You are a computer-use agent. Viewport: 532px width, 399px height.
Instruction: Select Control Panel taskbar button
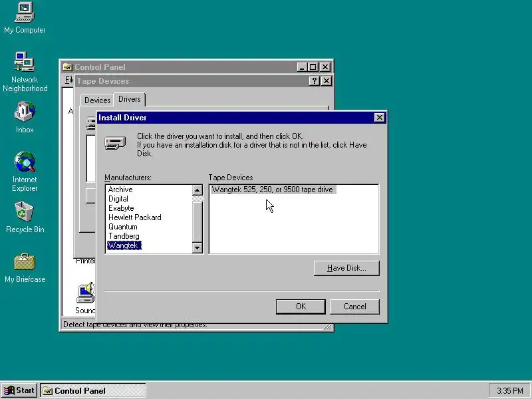[93, 390]
